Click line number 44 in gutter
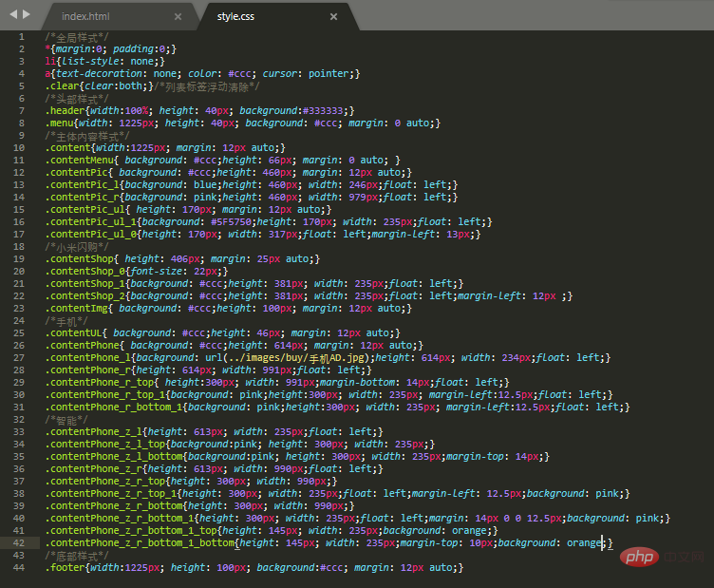Screen dimensions: 714x588 [19, 567]
